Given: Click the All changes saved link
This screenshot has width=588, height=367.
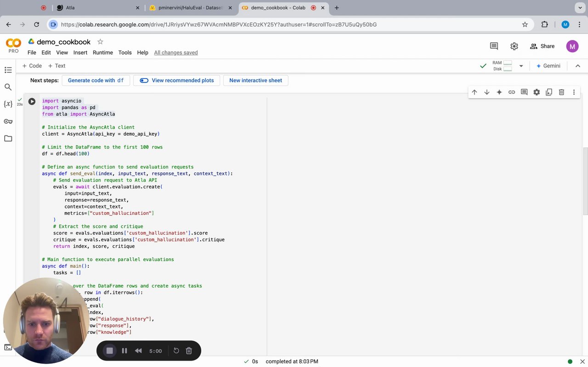Looking at the screenshot, I should pos(176,53).
